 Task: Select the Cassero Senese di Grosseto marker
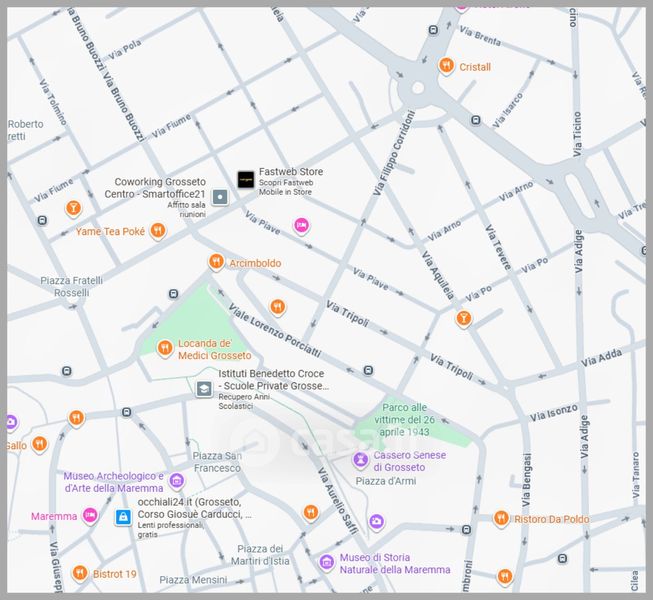coord(360,460)
